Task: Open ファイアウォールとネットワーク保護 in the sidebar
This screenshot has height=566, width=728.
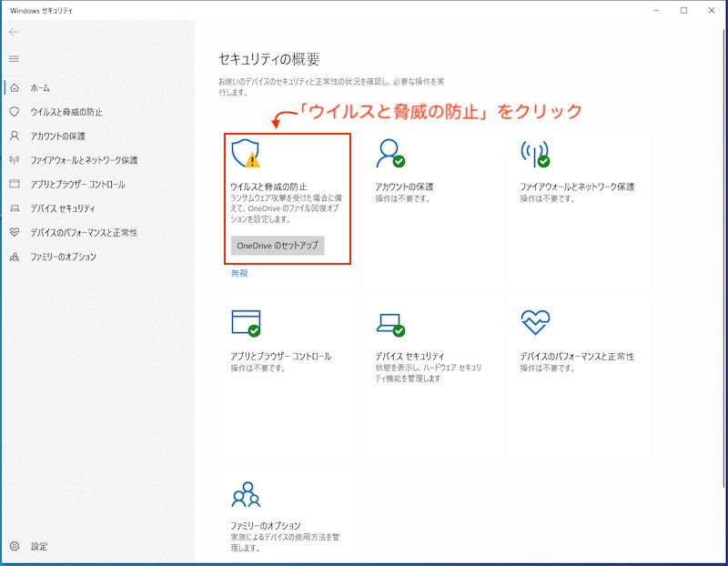Action: (x=84, y=160)
